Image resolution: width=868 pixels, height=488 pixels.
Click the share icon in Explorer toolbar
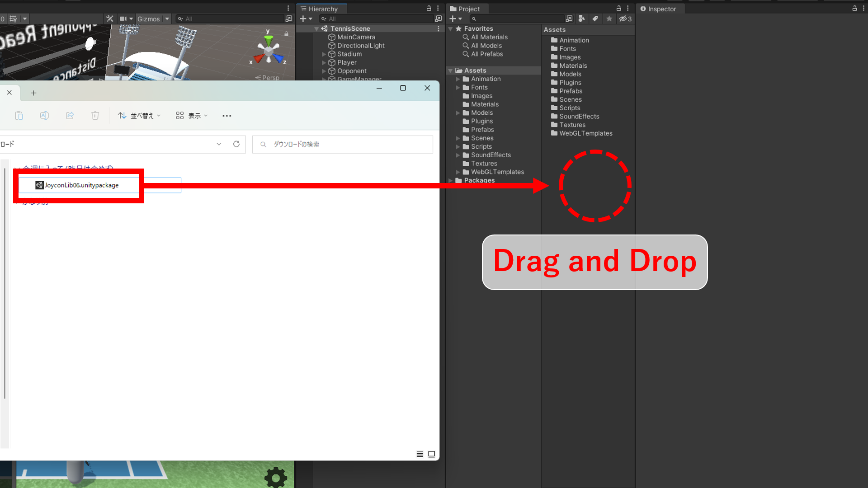click(x=70, y=116)
